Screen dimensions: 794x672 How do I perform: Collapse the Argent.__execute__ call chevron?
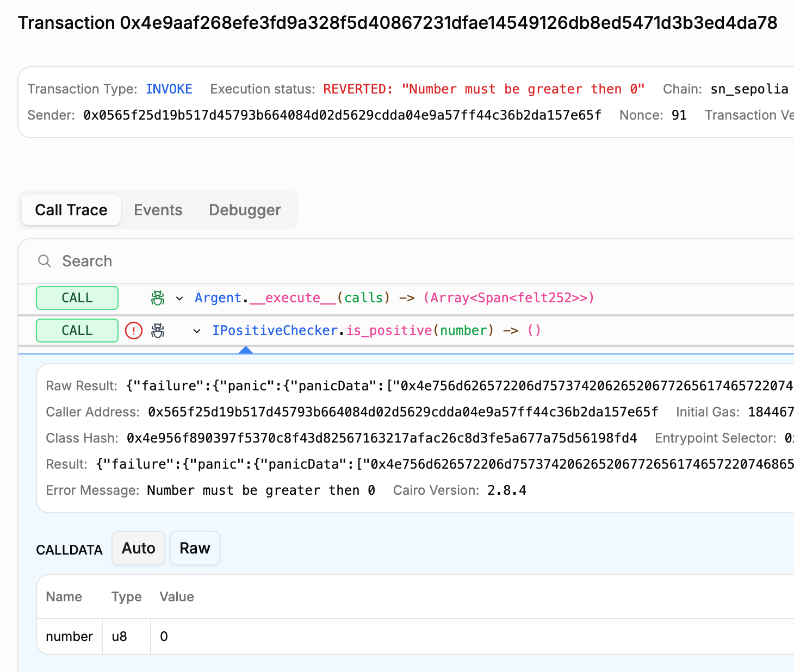click(179, 298)
